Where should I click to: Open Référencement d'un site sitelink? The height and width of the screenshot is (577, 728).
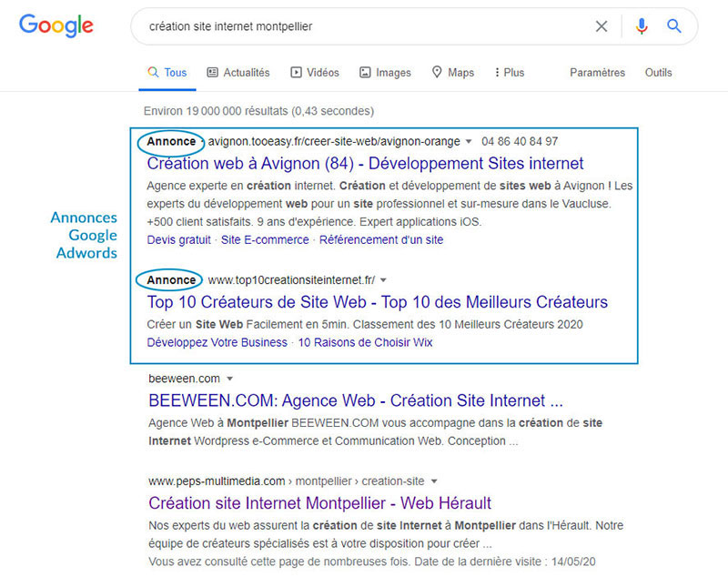381,240
